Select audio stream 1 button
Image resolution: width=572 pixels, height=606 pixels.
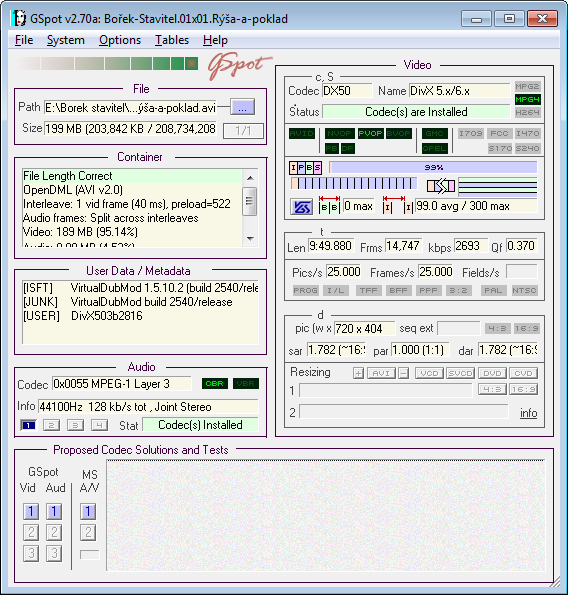(28, 426)
